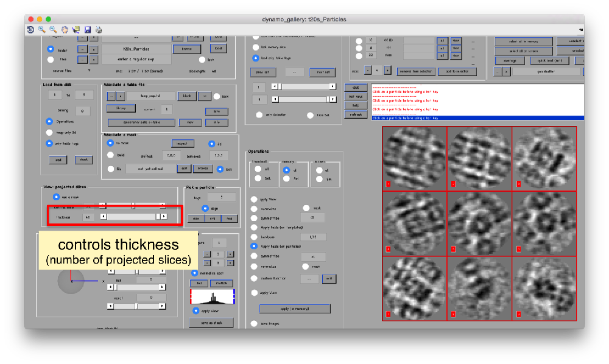Select a particle thumbnail in the gallery

point(414,157)
